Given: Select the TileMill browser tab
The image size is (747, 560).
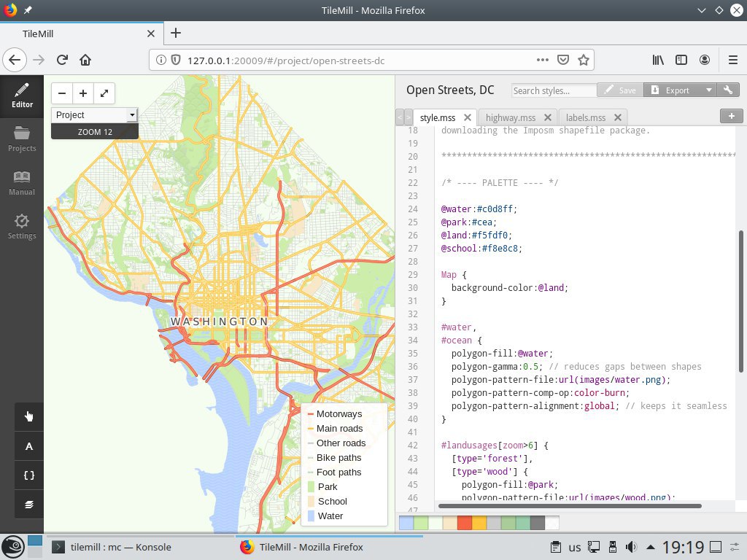Looking at the screenshot, I should [x=82, y=34].
